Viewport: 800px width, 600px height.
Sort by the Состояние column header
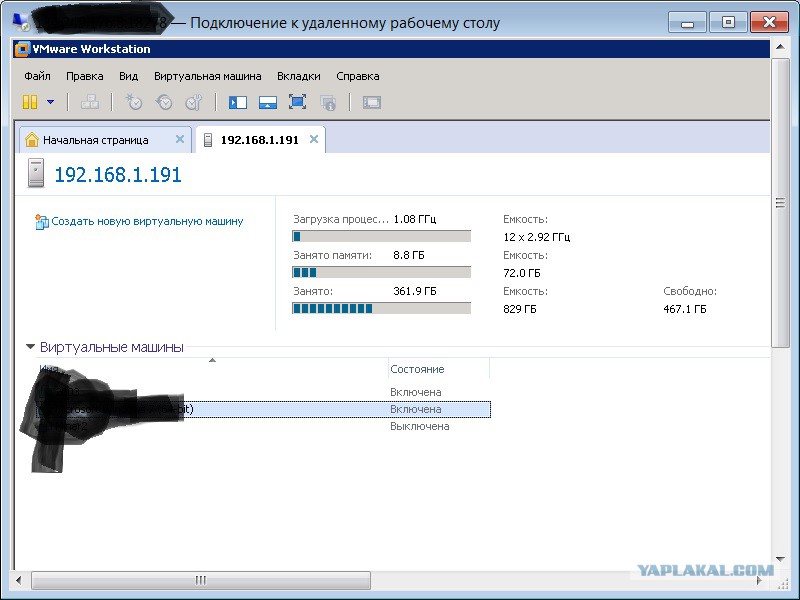coord(417,369)
